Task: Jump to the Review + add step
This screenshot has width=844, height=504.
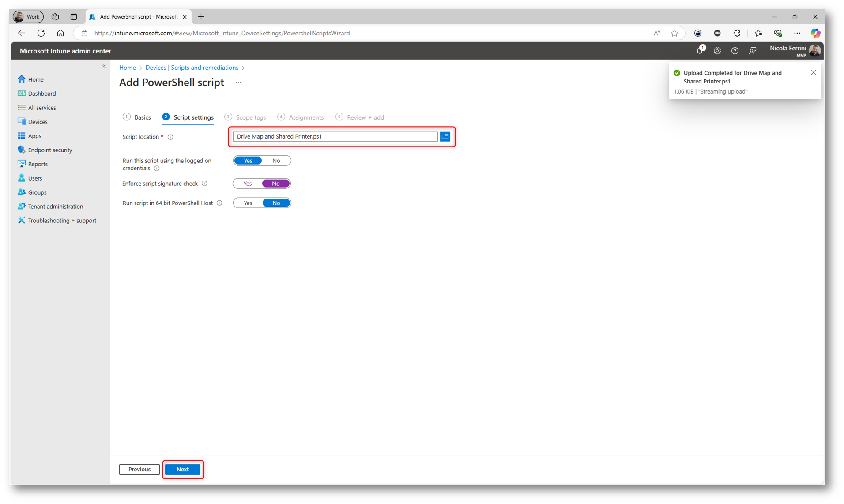Action: point(360,117)
